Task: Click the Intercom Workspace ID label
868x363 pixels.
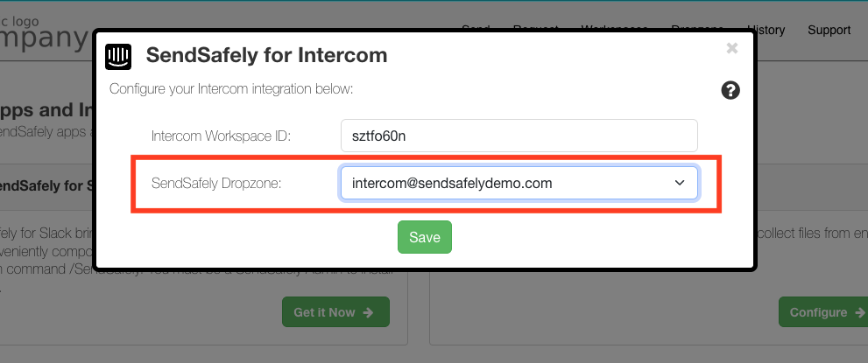Action: pyautogui.click(x=221, y=136)
